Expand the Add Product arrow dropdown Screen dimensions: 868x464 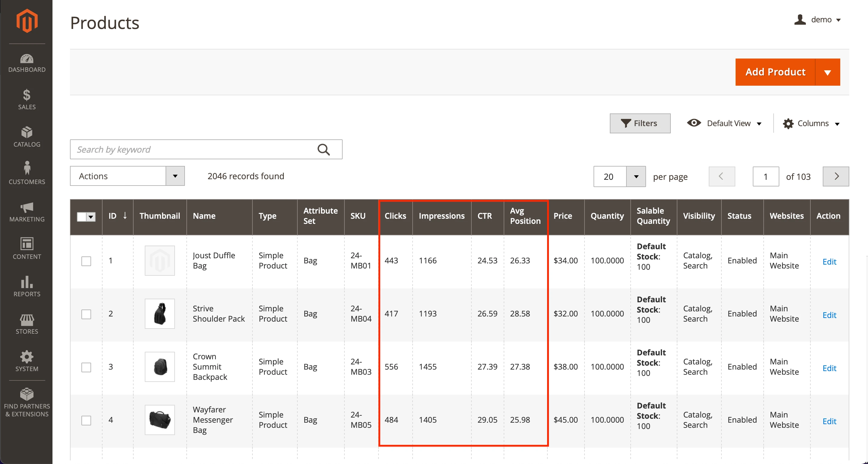coord(828,72)
